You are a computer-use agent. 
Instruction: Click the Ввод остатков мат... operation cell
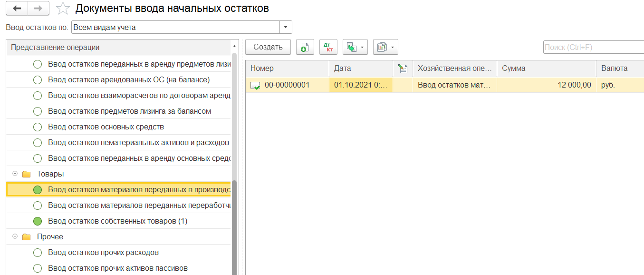coord(455,85)
